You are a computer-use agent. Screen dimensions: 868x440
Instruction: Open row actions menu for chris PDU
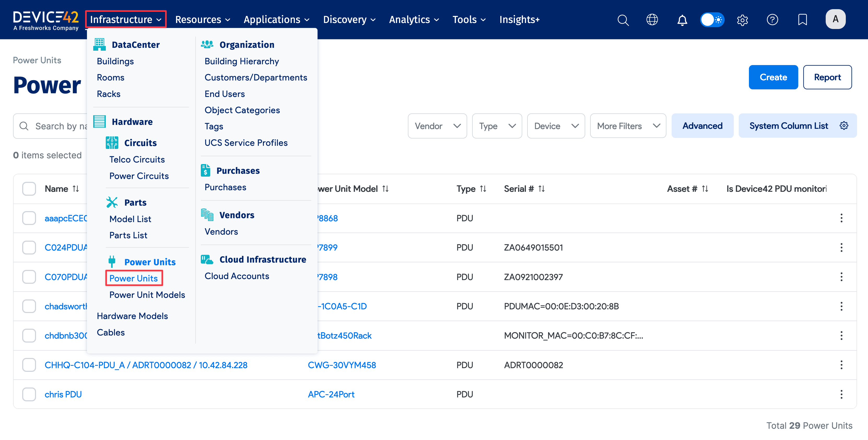[x=841, y=394]
